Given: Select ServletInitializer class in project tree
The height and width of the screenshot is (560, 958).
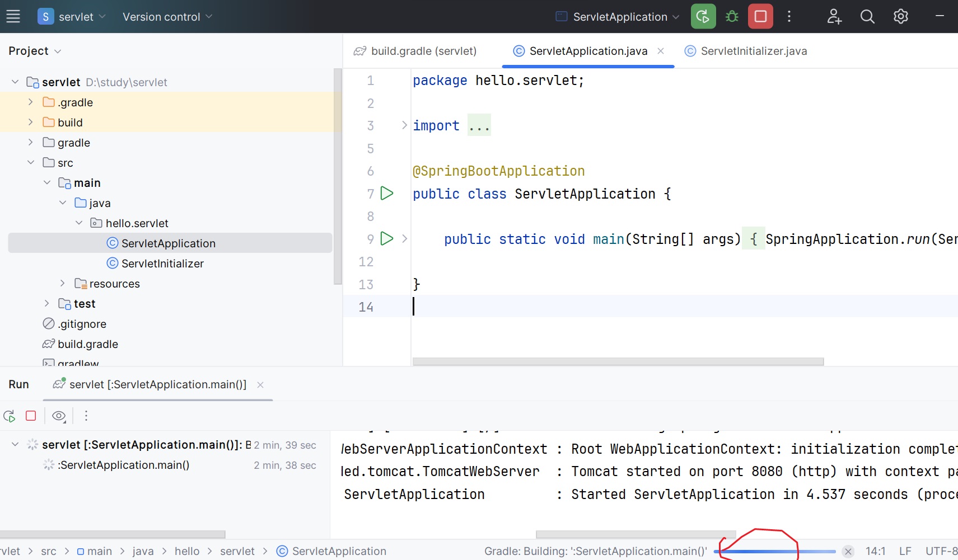Looking at the screenshot, I should 170,263.
